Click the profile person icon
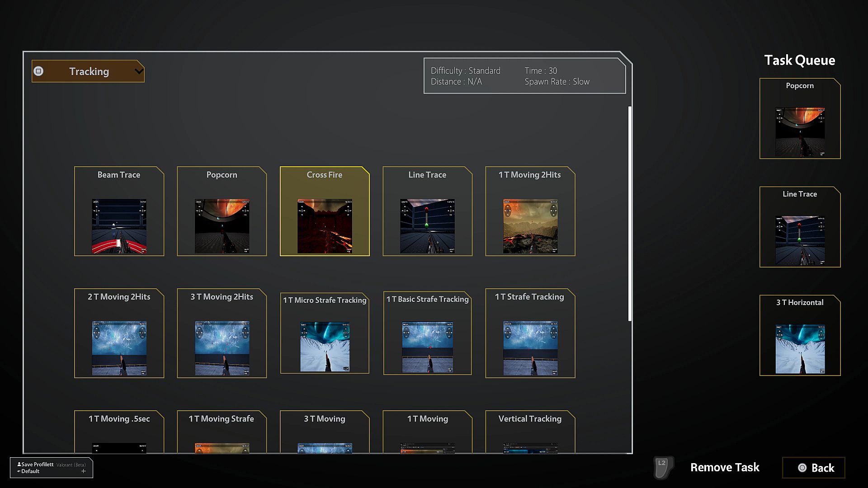This screenshot has height=488, width=868. pyautogui.click(x=19, y=464)
